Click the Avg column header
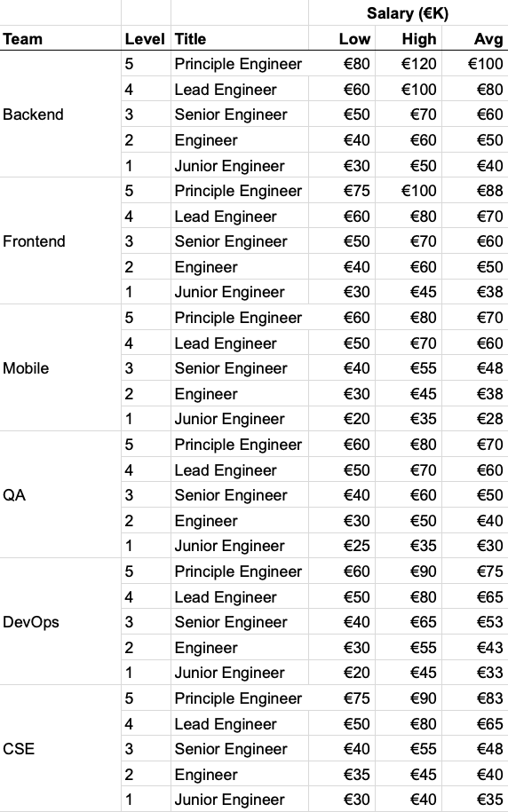Screen dimensions: 508x812 (x=475, y=39)
